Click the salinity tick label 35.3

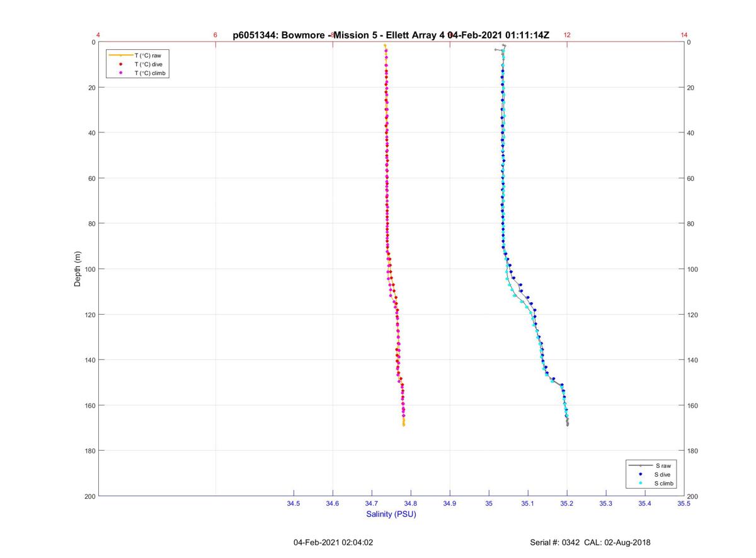pyautogui.click(x=606, y=504)
